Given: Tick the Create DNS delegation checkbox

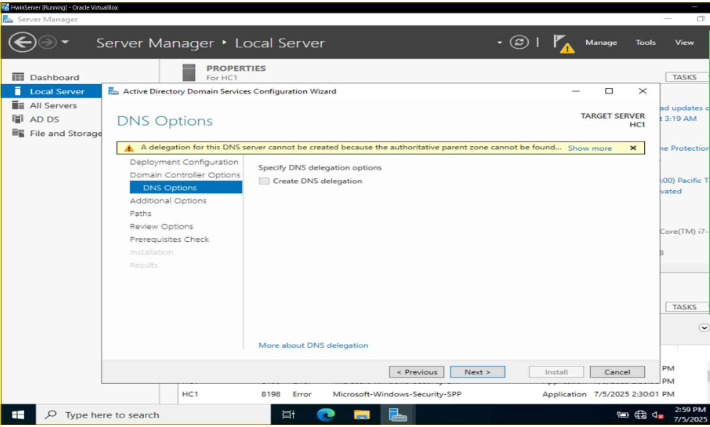Looking at the screenshot, I should coord(264,181).
